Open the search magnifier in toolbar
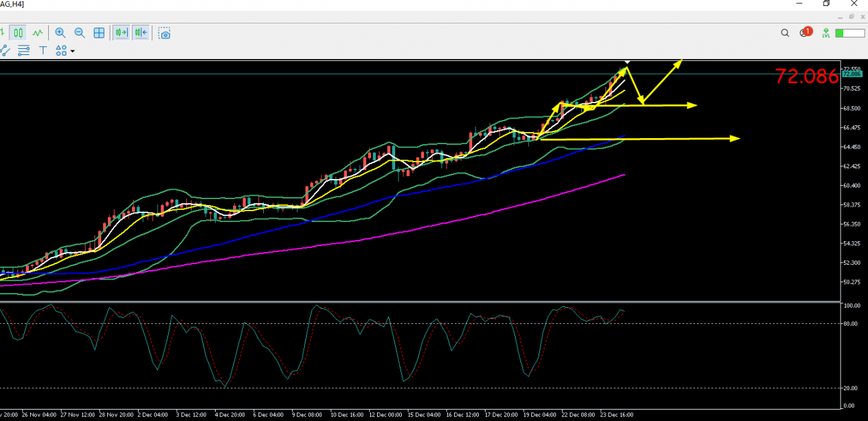This screenshot has width=868, height=421. (785, 33)
